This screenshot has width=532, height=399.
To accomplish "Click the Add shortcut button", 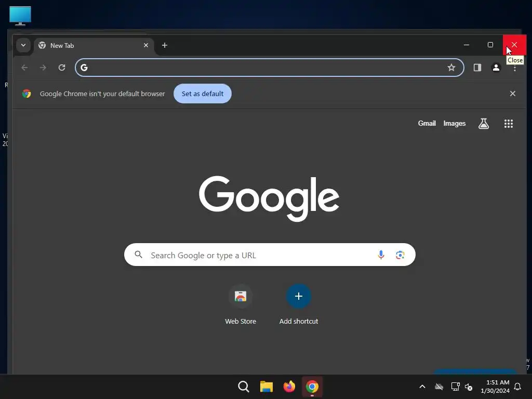I will 299,304.
